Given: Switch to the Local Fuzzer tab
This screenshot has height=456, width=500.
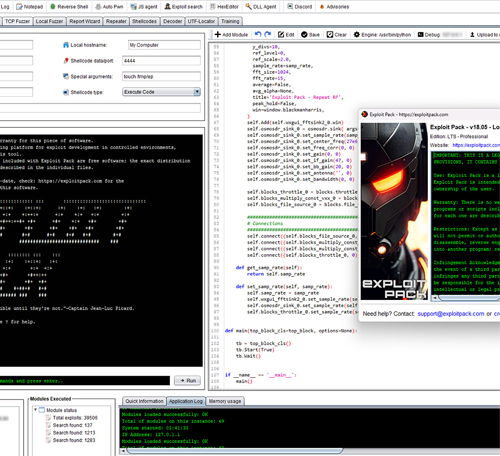Looking at the screenshot, I should click(x=49, y=21).
